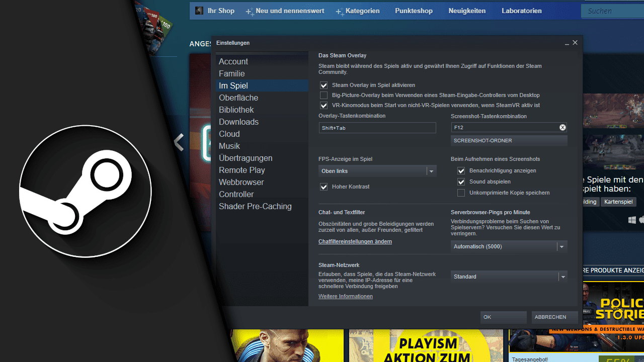644x362 pixels.
Task: Click the Screenshot-Tastenkombination F12 field
Action: pos(509,128)
